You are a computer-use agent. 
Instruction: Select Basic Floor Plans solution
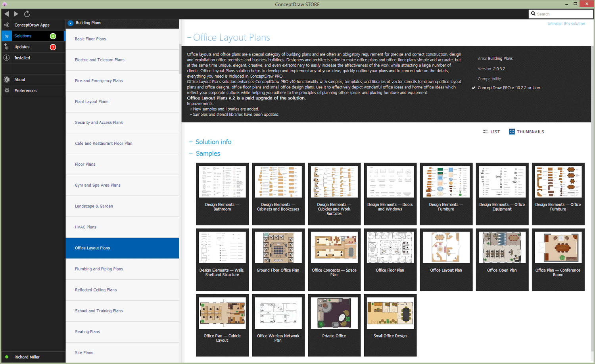(122, 39)
